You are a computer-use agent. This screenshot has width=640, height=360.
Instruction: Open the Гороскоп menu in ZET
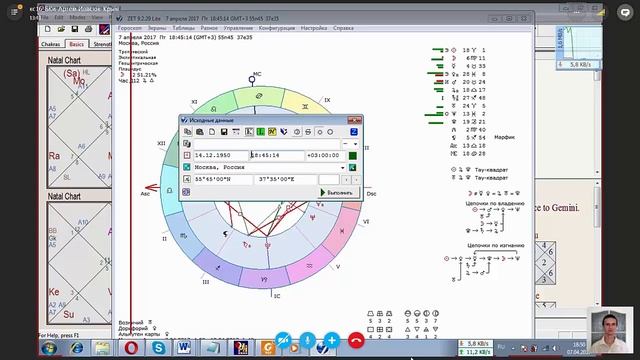tap(129, 28)
